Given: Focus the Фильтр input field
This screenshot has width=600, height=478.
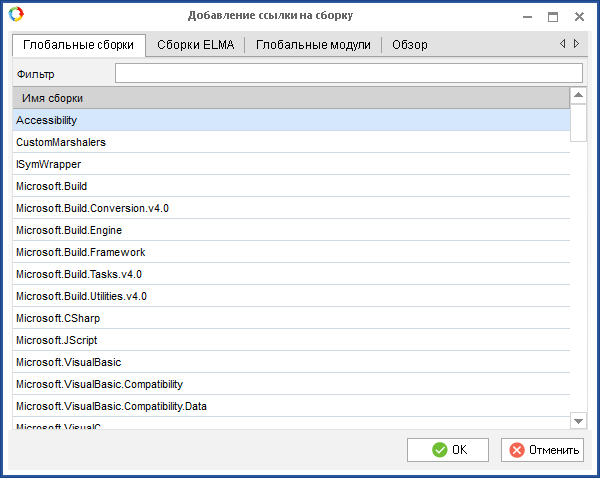Looking at the screenshot, I should pos(349,73).
